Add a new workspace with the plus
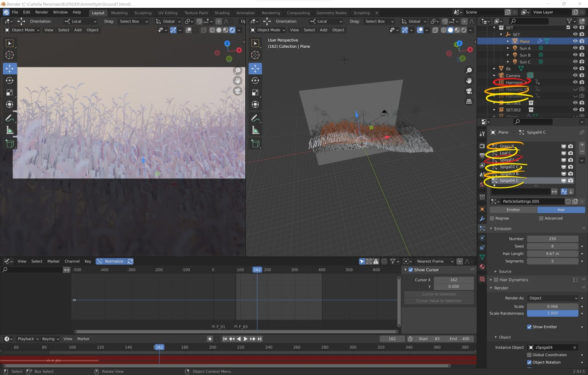Image resolution: width=588 pixels, height=375 pixels. 377,13
